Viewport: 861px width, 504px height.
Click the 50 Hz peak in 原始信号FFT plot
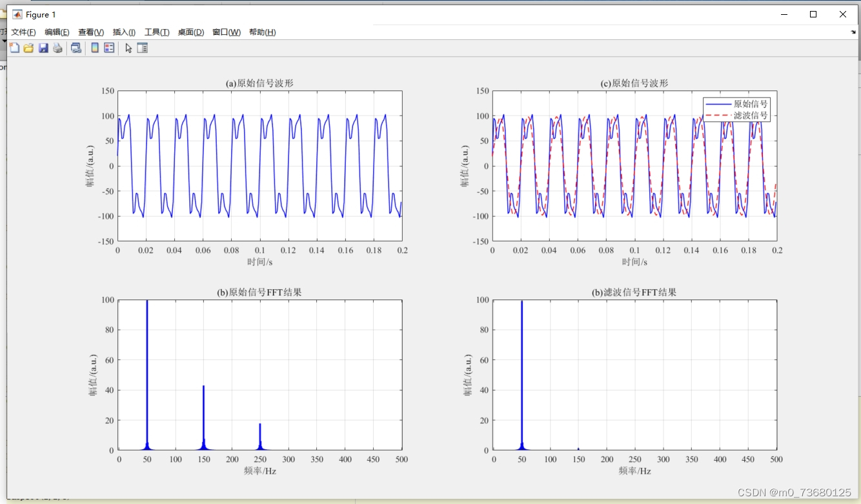pos(147,374)
